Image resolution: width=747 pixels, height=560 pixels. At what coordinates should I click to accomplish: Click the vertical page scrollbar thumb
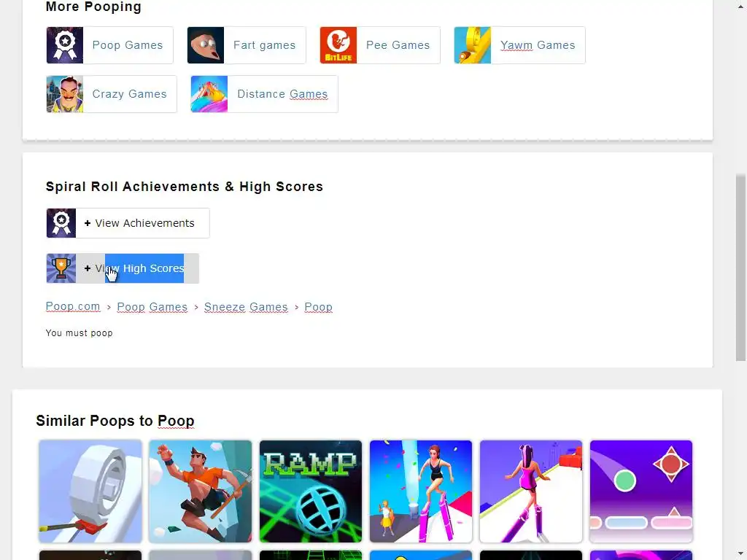tap(741, 268)
